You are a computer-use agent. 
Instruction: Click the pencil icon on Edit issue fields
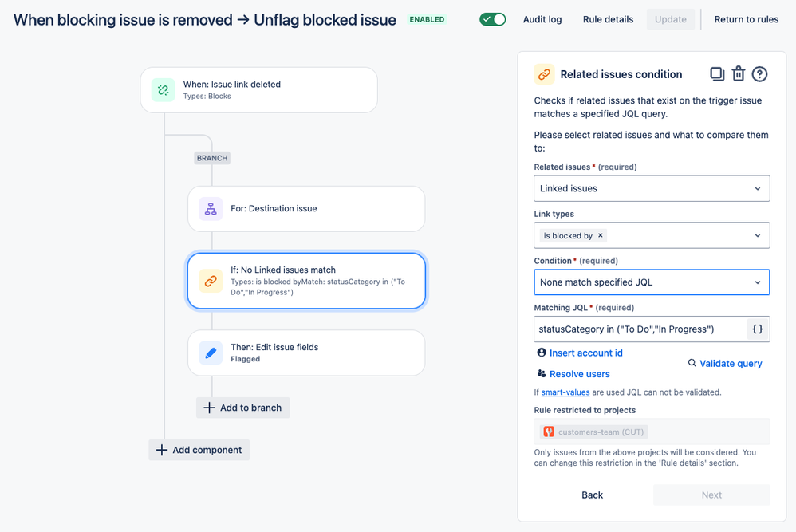[211, 353]
